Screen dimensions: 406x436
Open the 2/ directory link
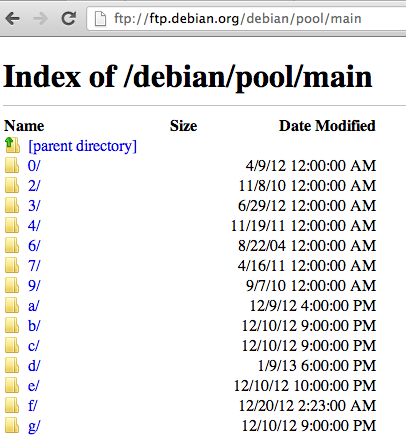coord(34,186)
